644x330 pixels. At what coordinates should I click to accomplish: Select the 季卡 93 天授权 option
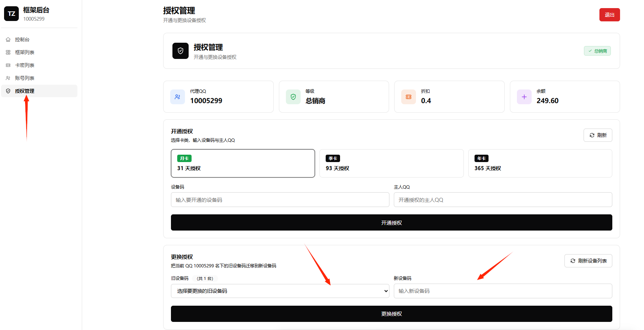coord(392,163)
